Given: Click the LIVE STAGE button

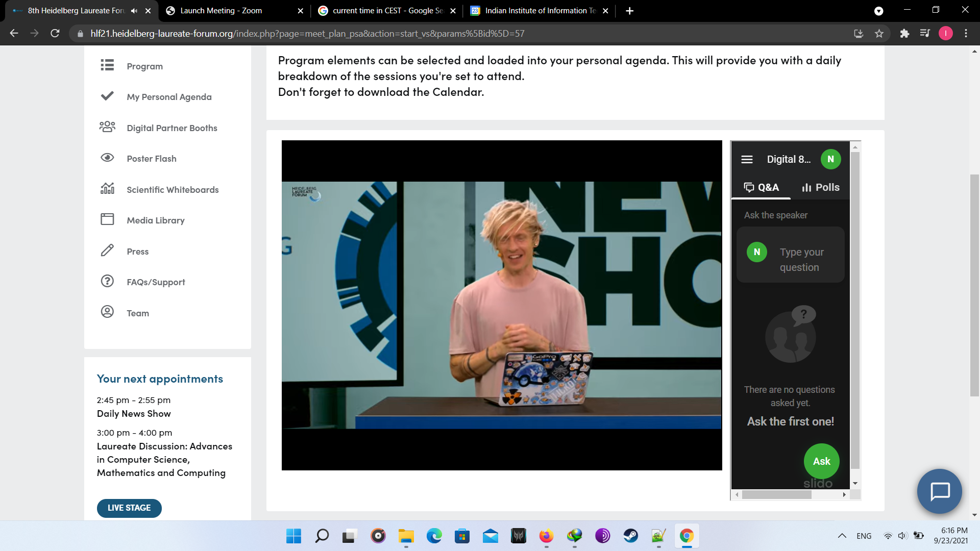Looking at the screenshot, I should (x=129, y=508).
